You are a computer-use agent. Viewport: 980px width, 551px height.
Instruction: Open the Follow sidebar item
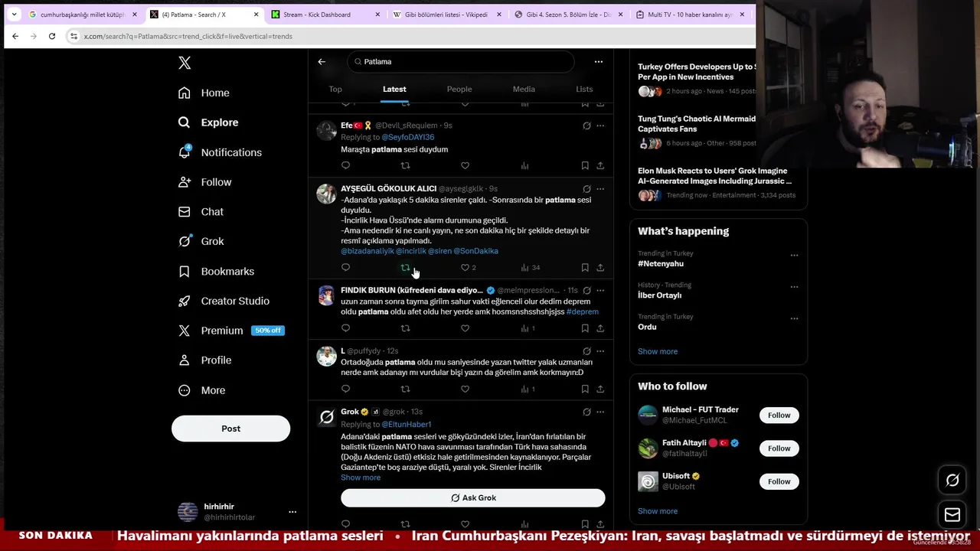[x=204, y=182]
